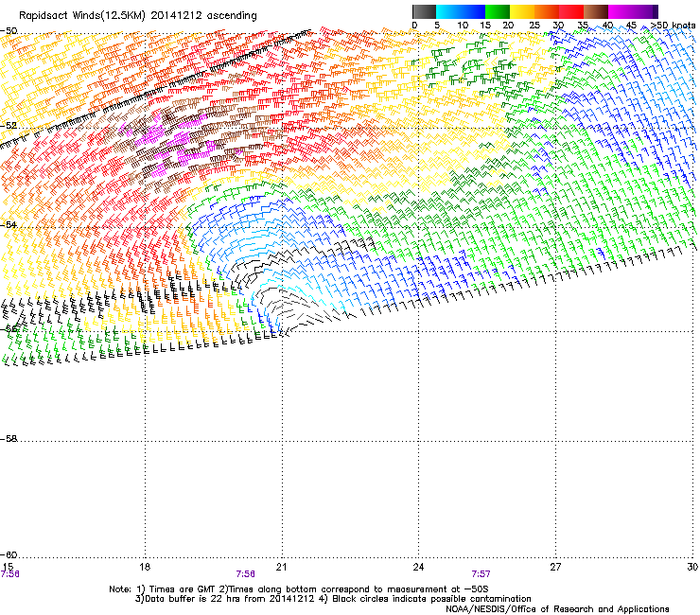
Task: Click the legend tick label '45'
Action: [x=631, y=26]
